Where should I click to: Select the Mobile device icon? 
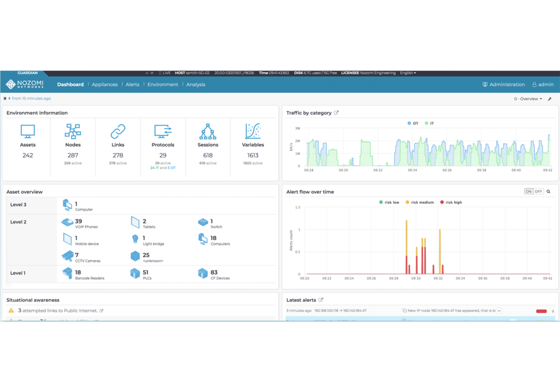68,239
